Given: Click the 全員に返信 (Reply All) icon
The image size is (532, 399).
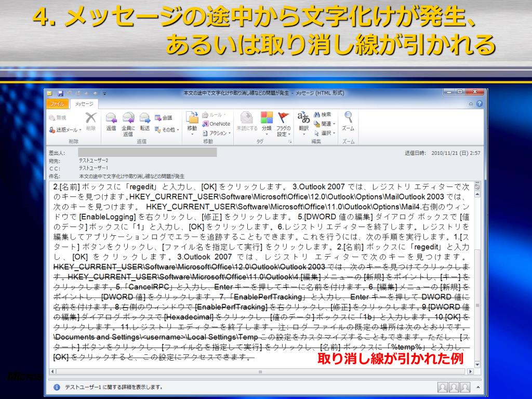Looking at the screenshot, I should click(x=128, y=124).
